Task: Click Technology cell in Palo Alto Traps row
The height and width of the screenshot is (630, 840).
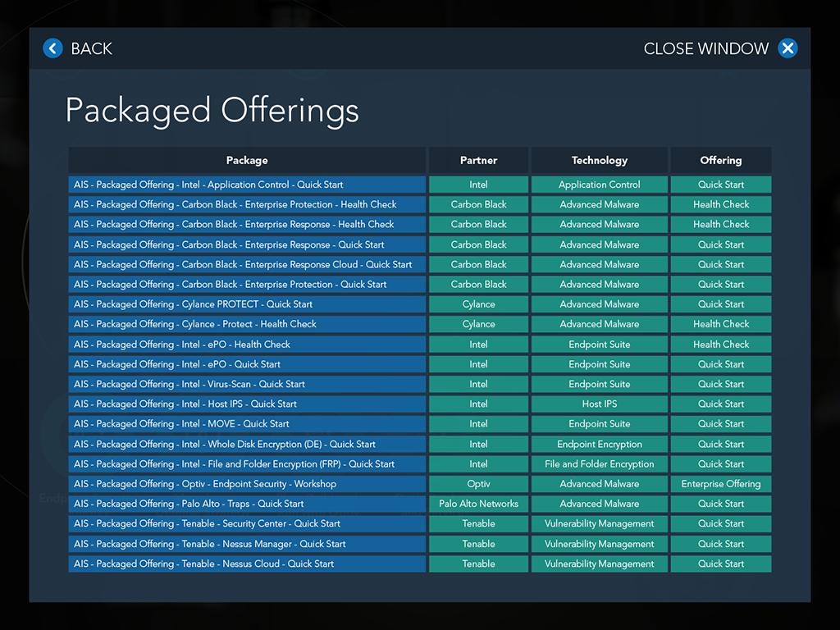Action: (x=600, y=504)
